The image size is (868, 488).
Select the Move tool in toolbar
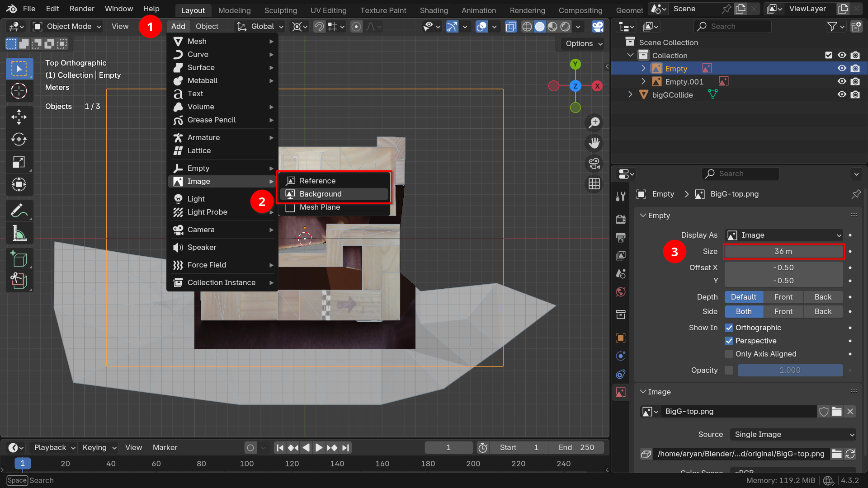click(19, 117)
